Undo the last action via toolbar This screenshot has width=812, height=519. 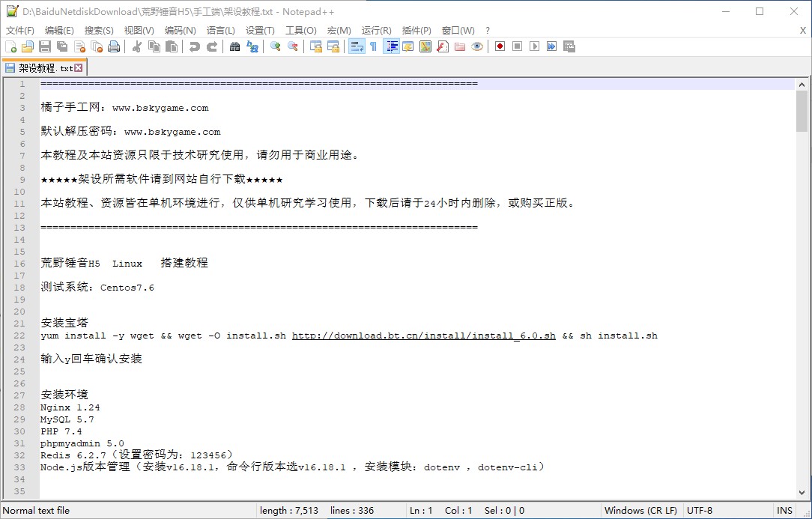coord(195,46)
